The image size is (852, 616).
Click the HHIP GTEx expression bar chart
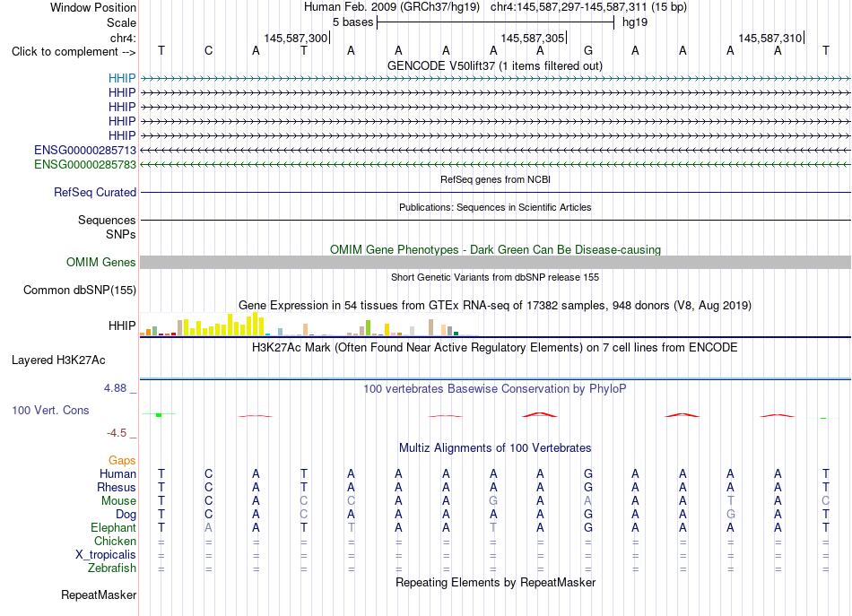click(x=309, y=325)
